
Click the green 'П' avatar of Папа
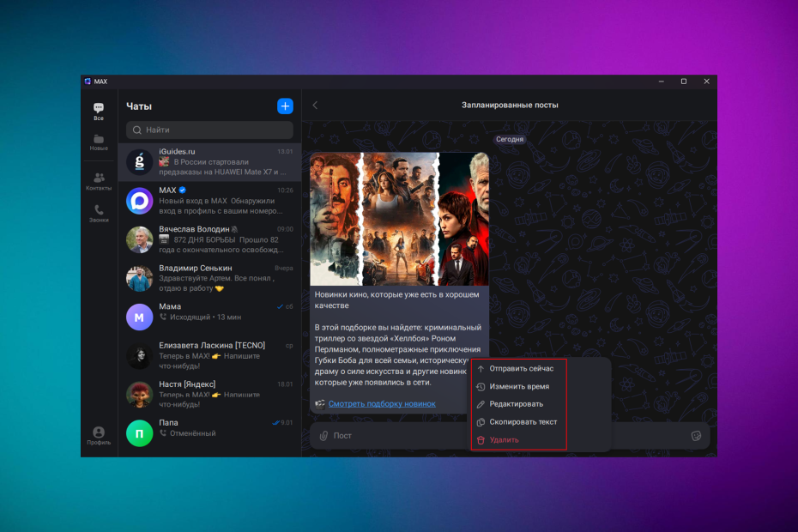[140, 433]
